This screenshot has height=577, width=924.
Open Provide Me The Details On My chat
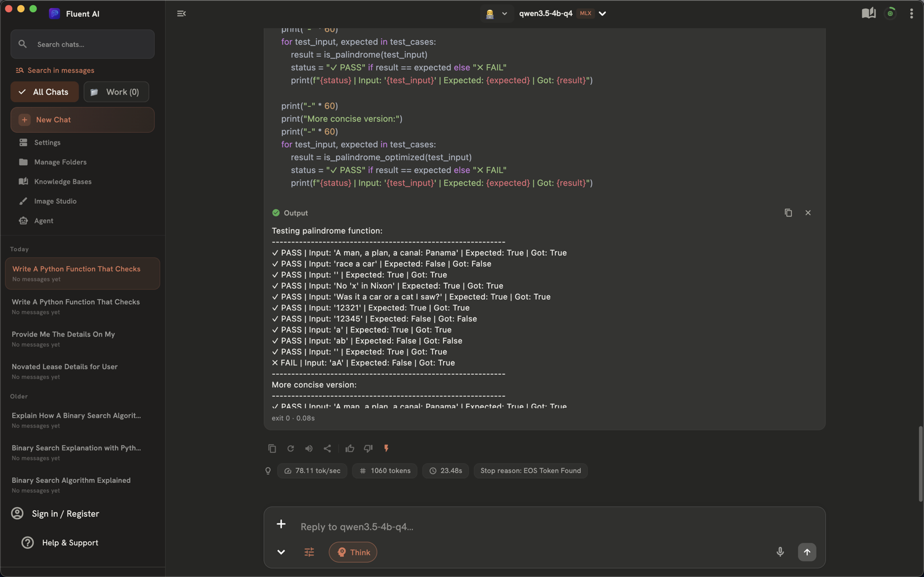(83, 338)
